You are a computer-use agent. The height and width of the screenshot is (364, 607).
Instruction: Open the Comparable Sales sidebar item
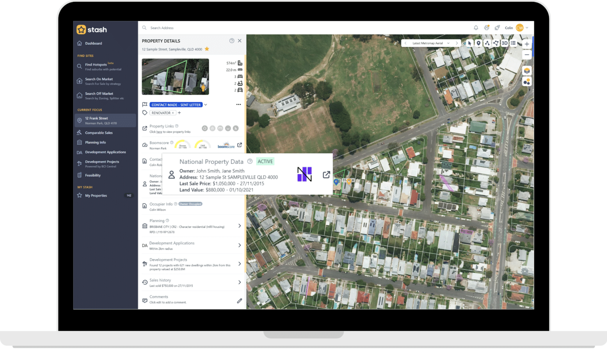click(99, 133)
